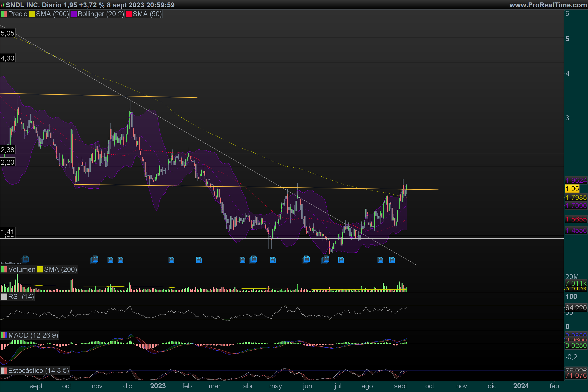Click the Volumen panel legend label
Viewport: 588px width, 392px height.
point(22,269)
